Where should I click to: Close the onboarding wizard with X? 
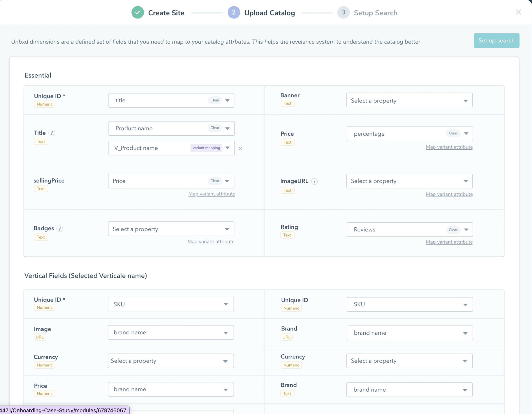[518, 12]
